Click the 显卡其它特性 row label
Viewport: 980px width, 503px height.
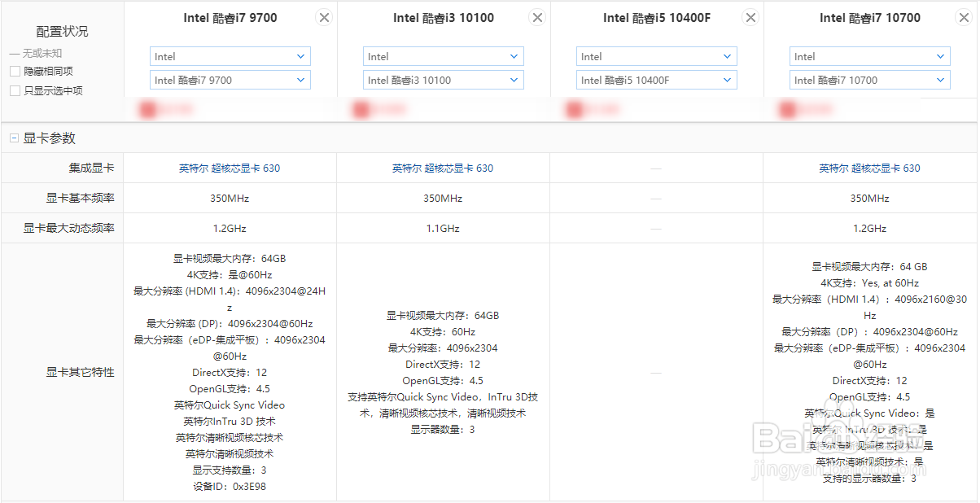(80, 372)
